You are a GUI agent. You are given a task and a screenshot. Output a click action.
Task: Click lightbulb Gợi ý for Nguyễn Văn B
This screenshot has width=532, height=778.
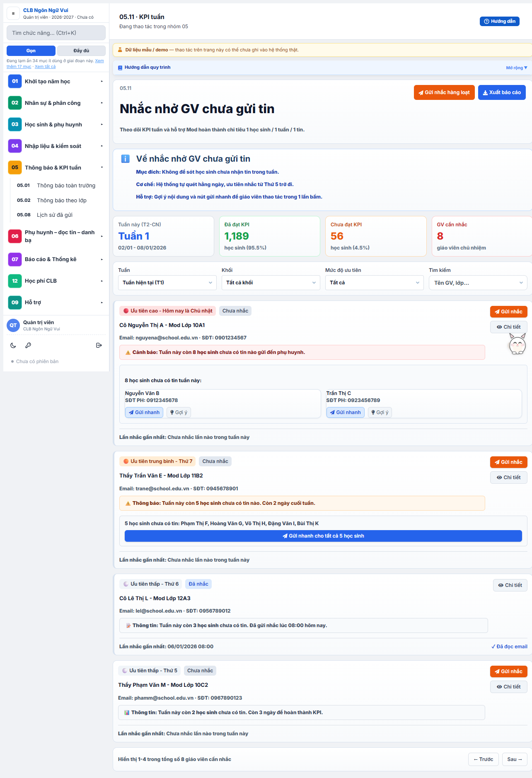179,412
